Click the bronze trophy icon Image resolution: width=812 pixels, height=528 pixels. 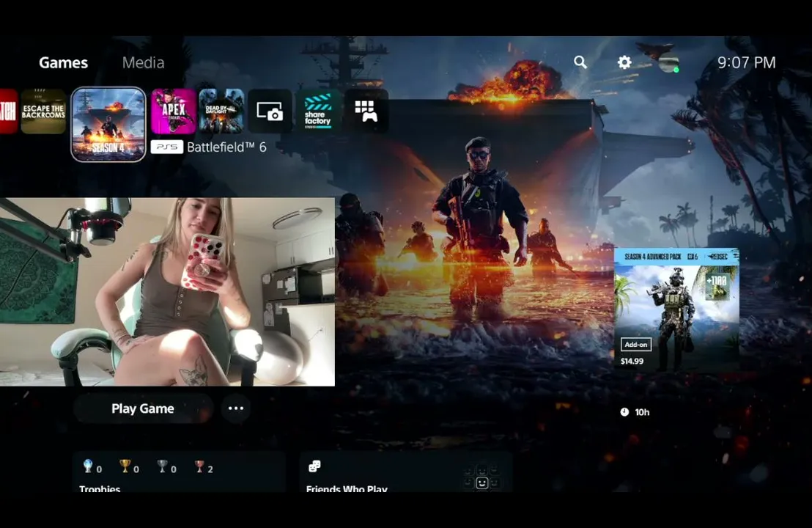click(x=199, y=466)
